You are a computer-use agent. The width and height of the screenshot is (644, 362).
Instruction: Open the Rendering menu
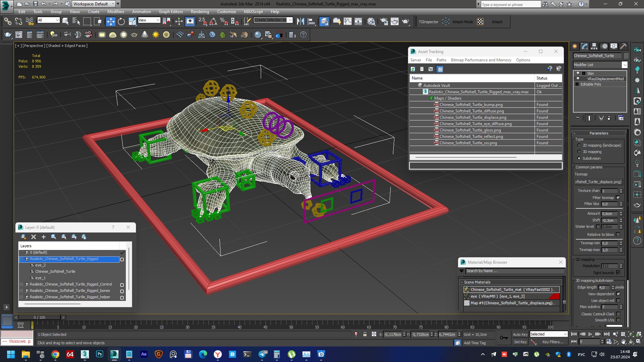coord(200,11)
